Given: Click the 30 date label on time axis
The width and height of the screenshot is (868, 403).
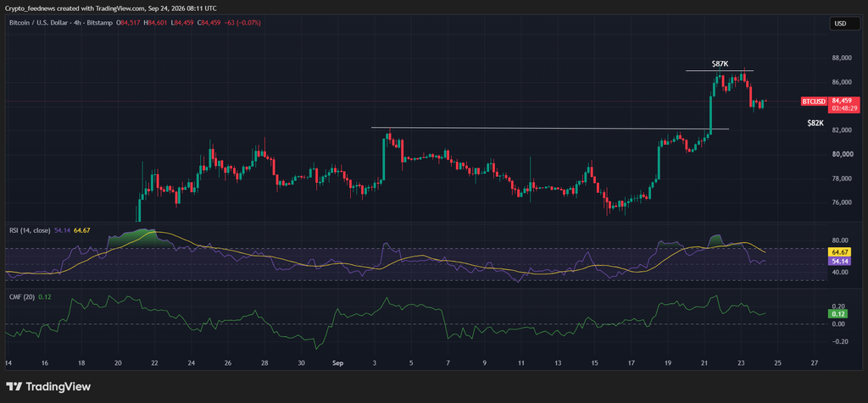Looking at the screenshot, I should click(x=301, y=363).
